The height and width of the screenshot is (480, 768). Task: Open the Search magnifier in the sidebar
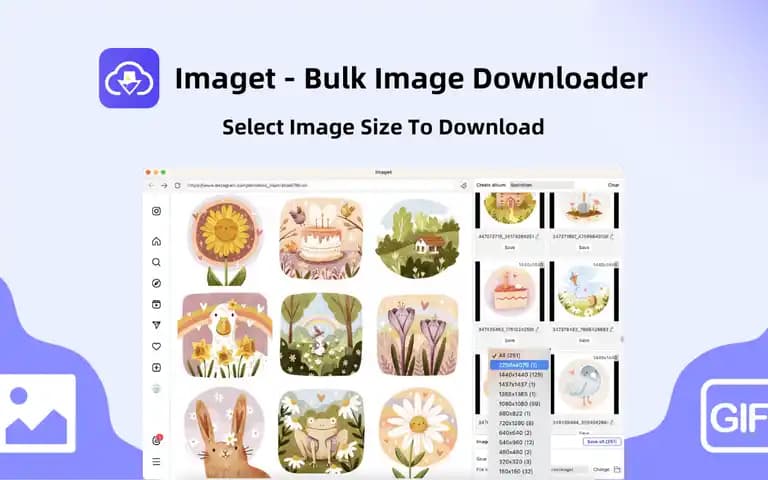(156, 262)
